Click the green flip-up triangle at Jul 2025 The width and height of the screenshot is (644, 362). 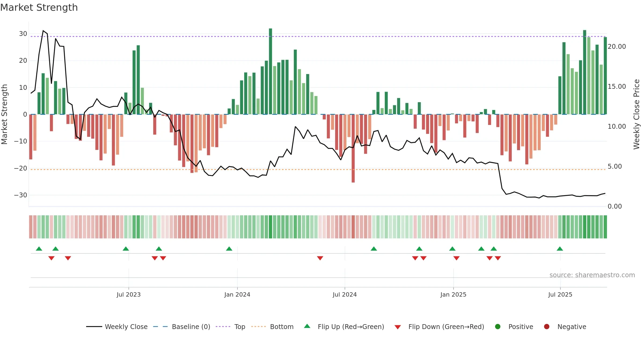click(x=560, y=249)
